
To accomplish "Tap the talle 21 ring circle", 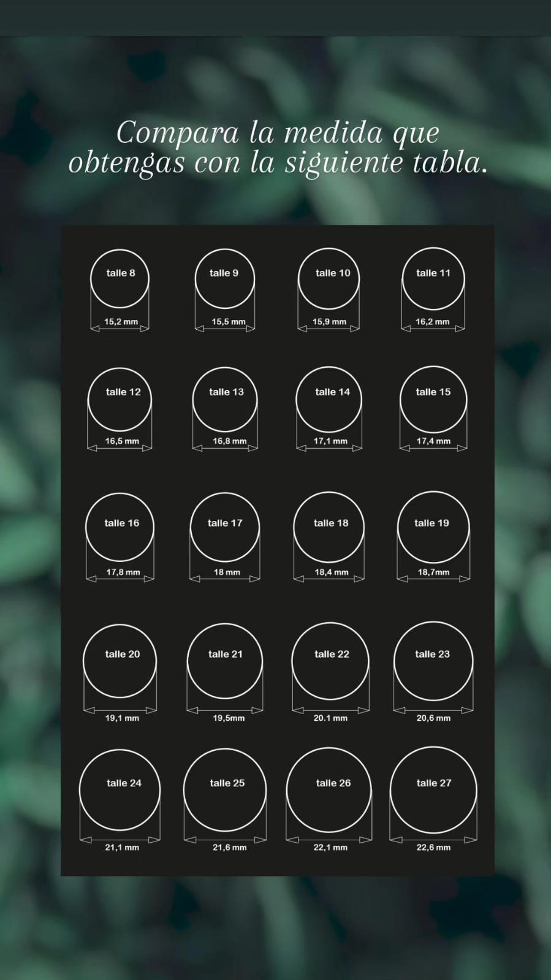I will coord(224,661).
